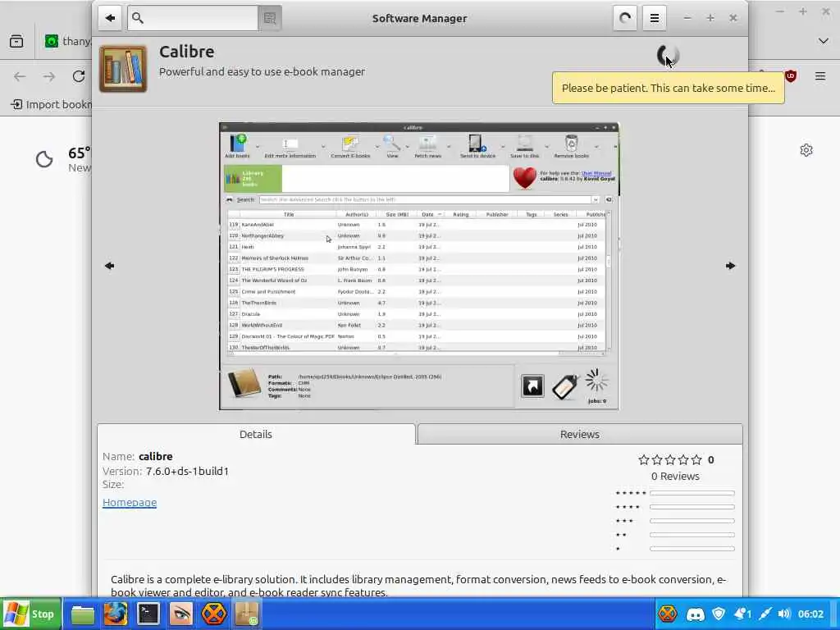
Task: Click the Software Manager search field
Action: [x=193, y=18]
